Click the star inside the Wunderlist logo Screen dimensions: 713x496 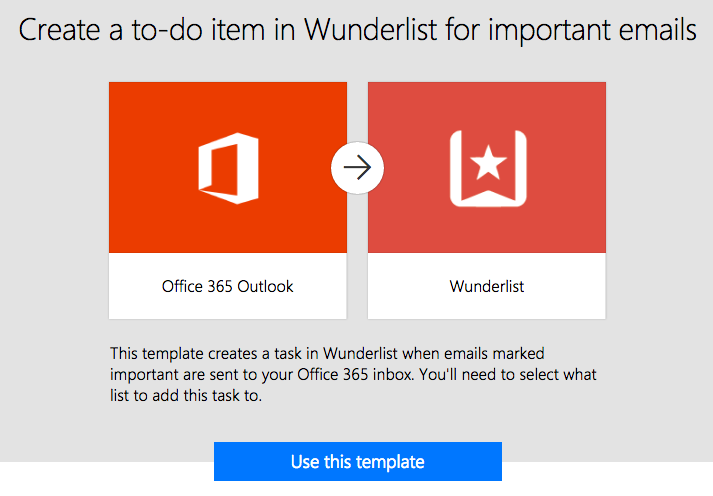click(x=487, y=161)
